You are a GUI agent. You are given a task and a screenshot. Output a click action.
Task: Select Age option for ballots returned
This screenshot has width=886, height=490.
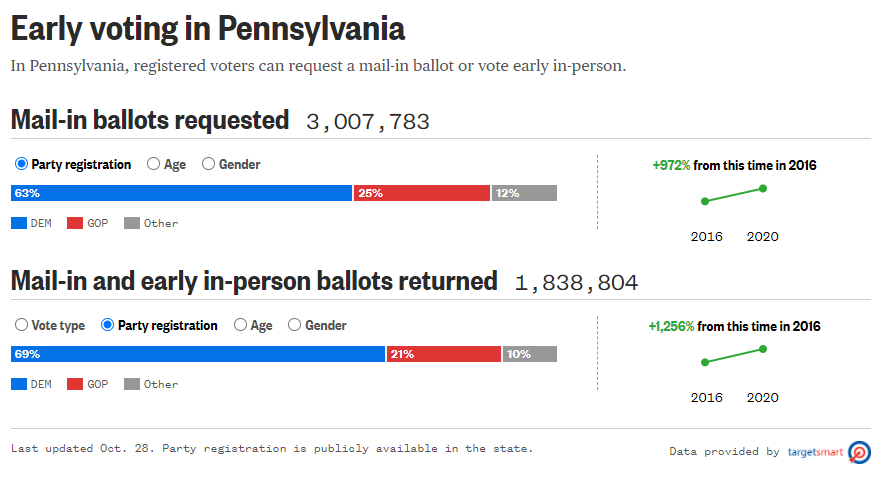(240, 325)
